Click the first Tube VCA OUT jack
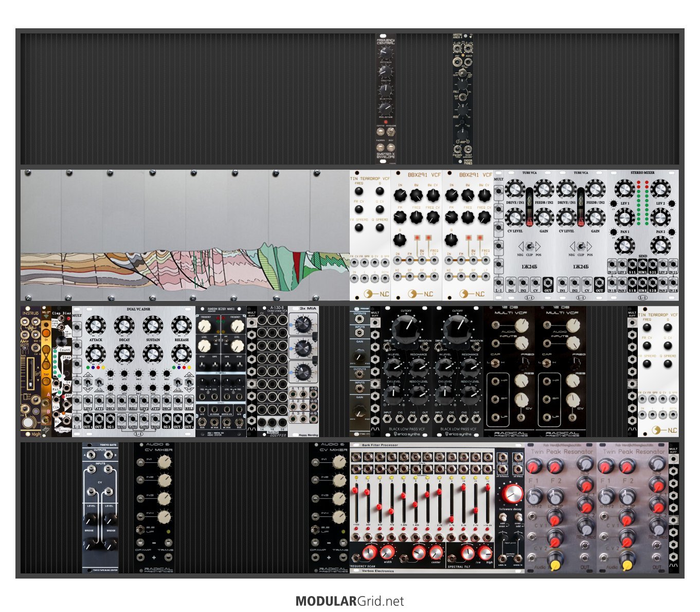Image resolution: width=700 pixels, height=612 pixels. pos(548,283)
